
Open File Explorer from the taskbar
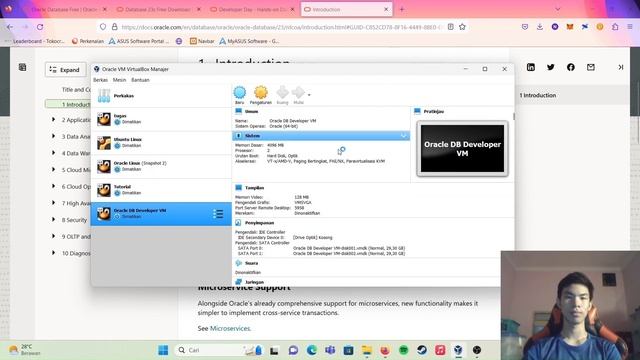point(367,350)
